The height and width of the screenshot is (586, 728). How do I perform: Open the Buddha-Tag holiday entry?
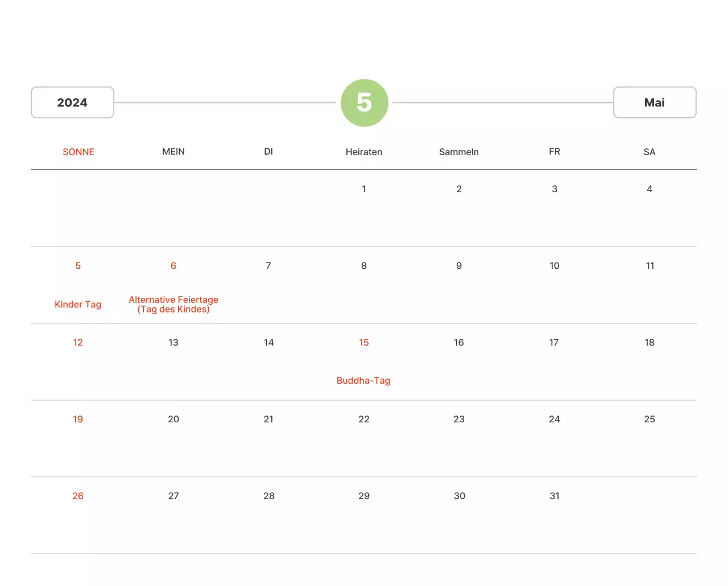pyautogui.click(x=363, y=380)
